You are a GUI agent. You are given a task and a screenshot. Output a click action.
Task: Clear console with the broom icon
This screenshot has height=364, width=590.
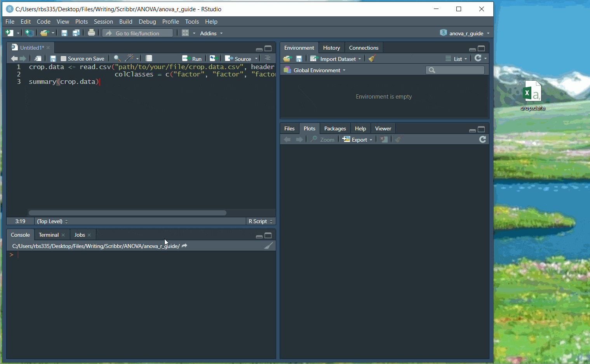coord(268,246)
